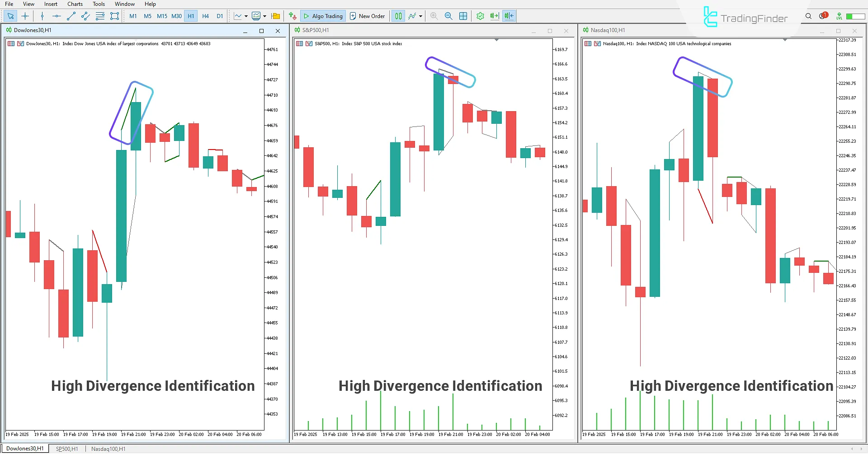Select the Trendline drawing tool
Viewport: 868px width, 454px height.
[71, 16]
